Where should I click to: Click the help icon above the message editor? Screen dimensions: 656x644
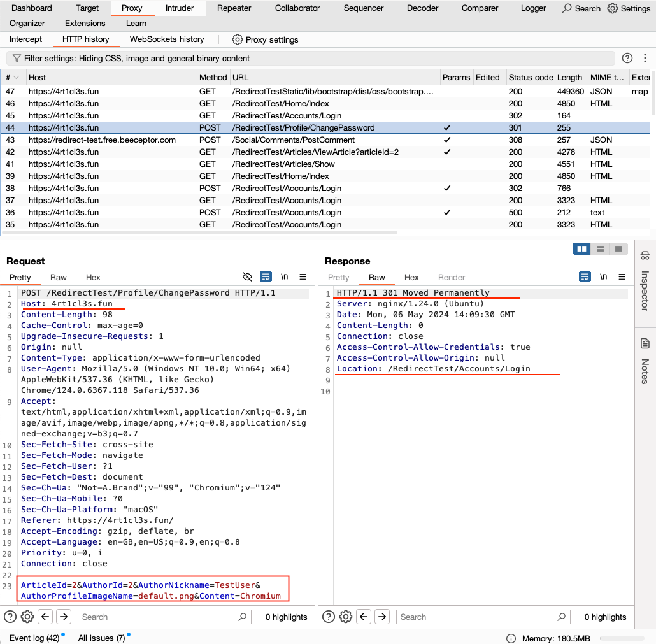click(x=627, y=58)
